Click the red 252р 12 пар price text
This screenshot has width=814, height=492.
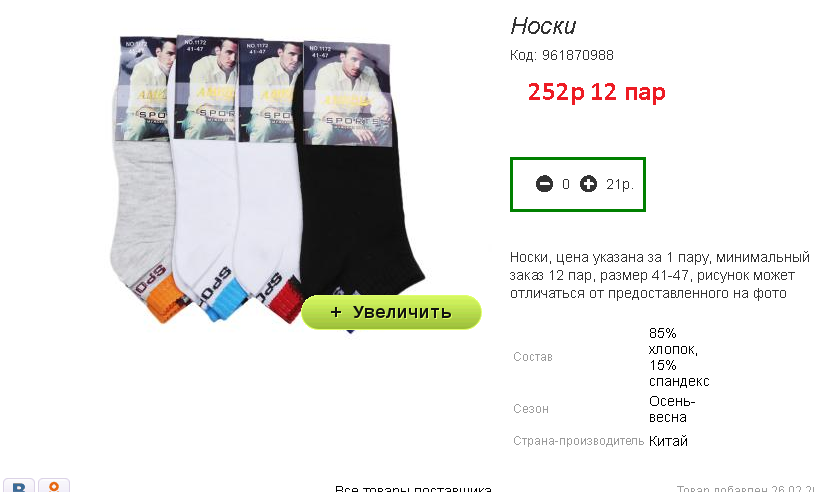click(596, 92)
